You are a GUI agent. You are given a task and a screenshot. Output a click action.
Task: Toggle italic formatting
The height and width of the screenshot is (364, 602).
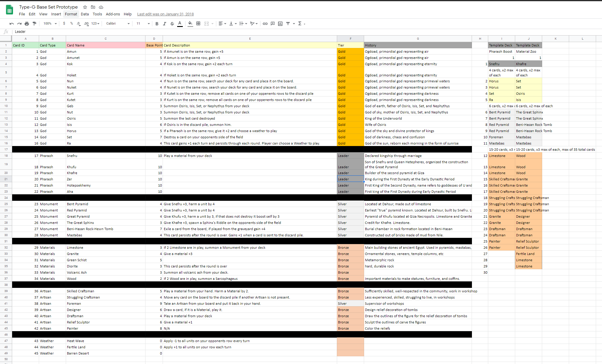click(x=164, y=24)
